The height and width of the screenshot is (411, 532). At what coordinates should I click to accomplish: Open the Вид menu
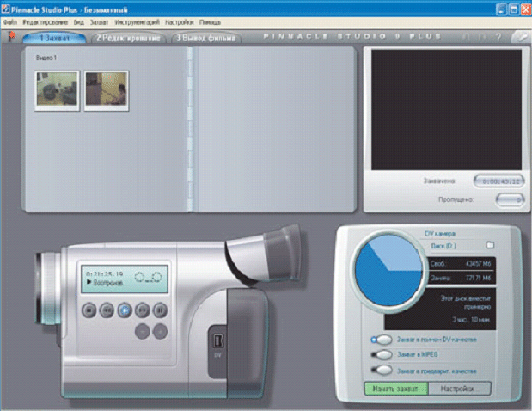click(x=79, y=22)
